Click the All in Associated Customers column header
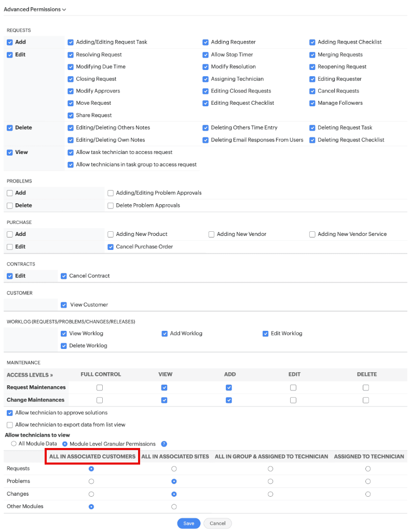The height and width of the screenshot is (532, 410). coord(92,456)
